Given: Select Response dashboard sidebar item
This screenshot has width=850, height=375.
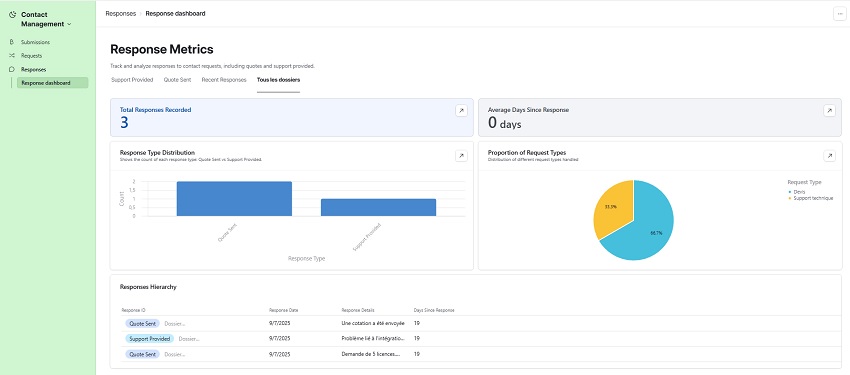Looking at the screenshot, I should [53, 83].
